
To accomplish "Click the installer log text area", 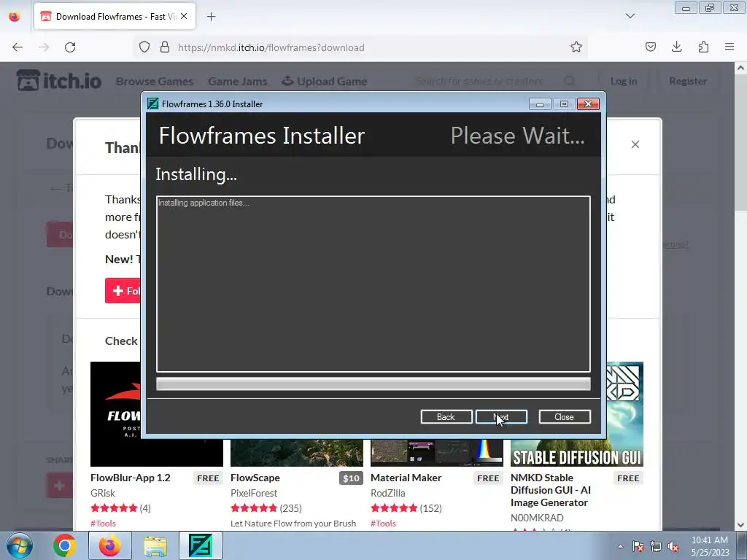I will [373, 284].
